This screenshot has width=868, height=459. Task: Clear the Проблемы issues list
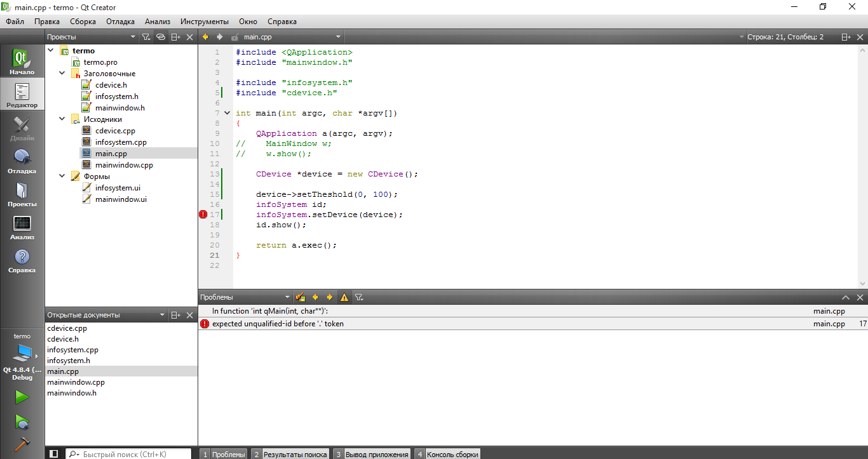click(301, 297)
